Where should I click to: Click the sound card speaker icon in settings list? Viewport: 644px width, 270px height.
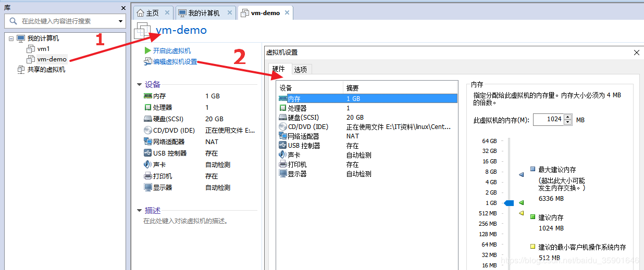pyautogui.click(x=283, y=155)
